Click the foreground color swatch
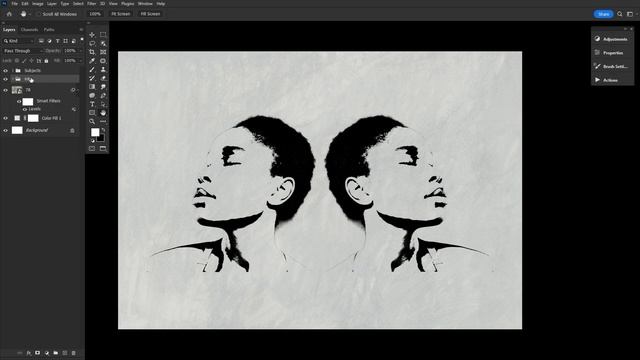This screenshot has width=640, height=360. coord(95,132)
